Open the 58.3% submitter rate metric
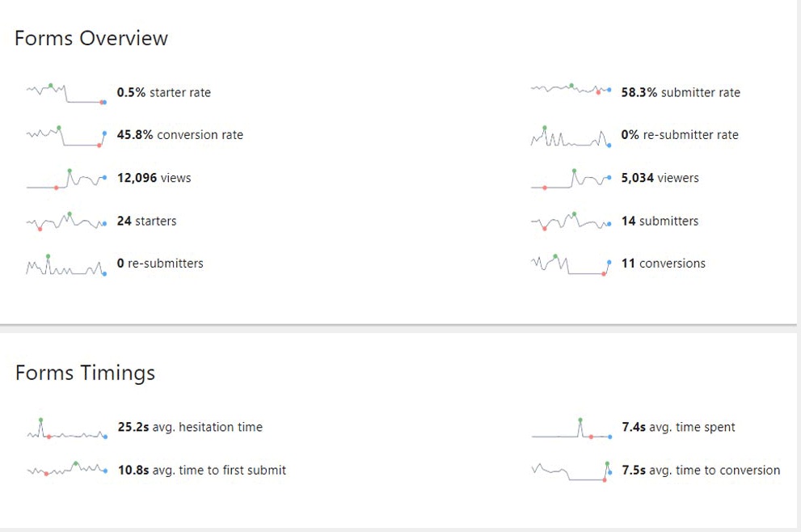801x532 pixels. 681,93
